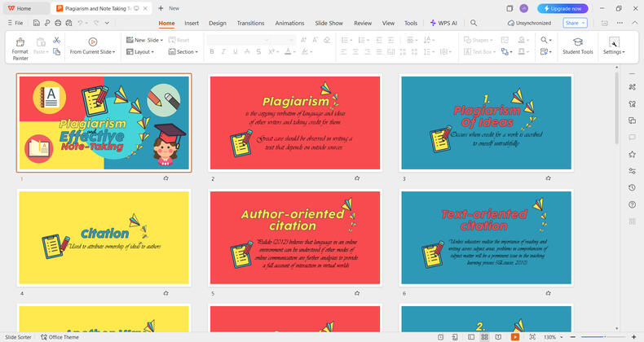The width and height of the screenshot is (644, 342).
Task: Select slide 6 Text-oriented citation thumbnail
Action: [x=486, y=238]
